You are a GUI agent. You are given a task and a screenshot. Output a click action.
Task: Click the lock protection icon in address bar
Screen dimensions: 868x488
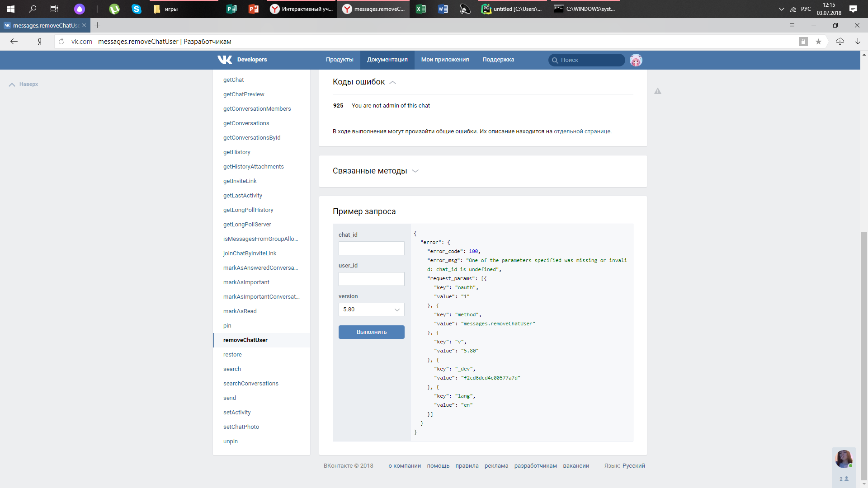[803, 42]
